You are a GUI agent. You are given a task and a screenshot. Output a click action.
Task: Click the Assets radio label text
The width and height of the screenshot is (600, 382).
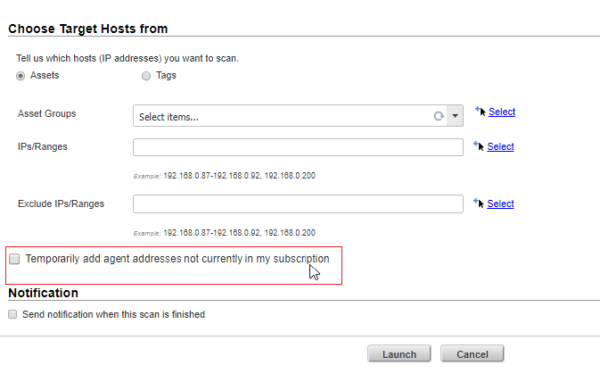click(x=44, y=75)
